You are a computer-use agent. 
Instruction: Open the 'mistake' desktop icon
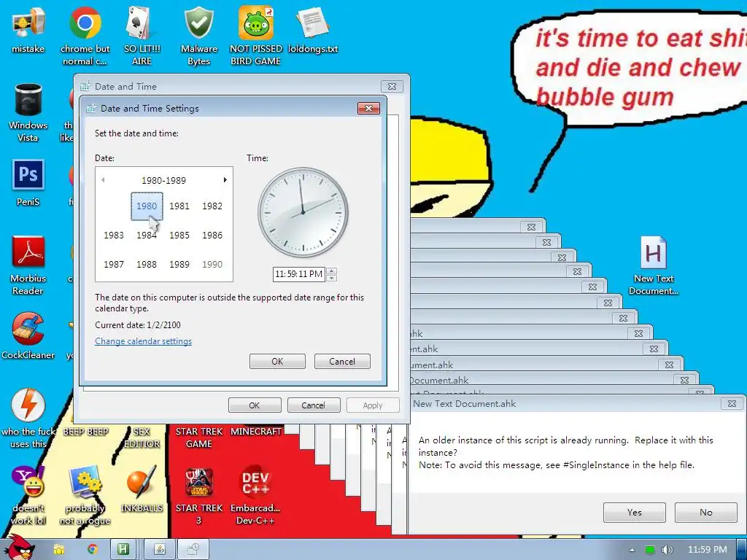[x=28, y=29]
